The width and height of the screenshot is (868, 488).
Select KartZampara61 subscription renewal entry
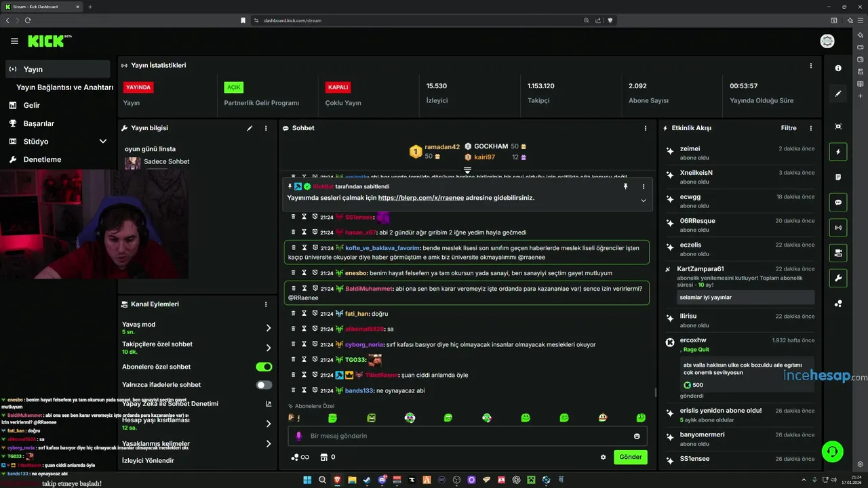[x=741, y=284]
